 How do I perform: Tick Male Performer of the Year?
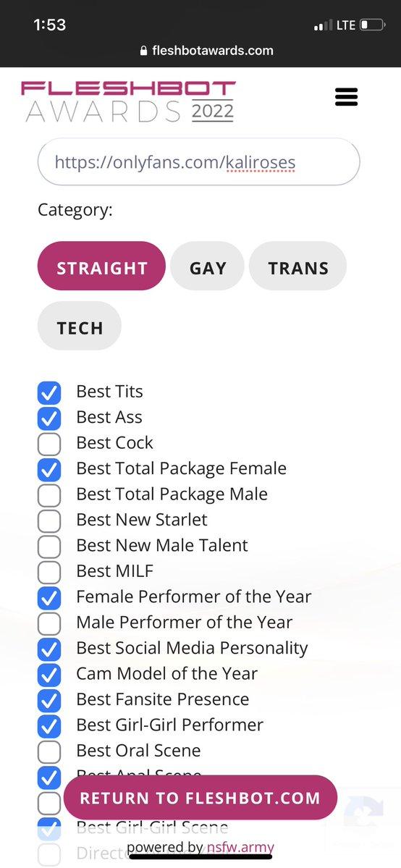[49, 623]
